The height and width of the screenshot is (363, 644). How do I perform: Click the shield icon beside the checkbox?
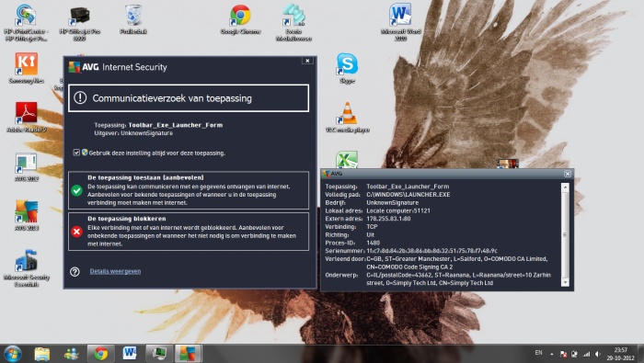(85, 153)
